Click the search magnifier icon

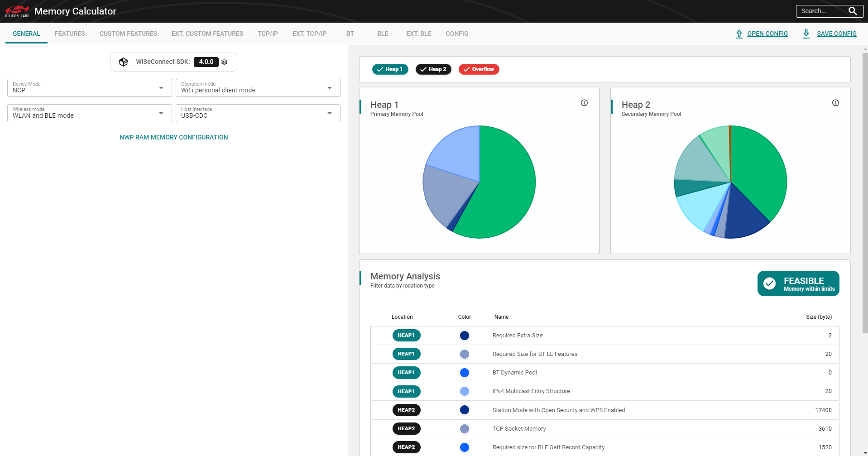coord(852,11)
